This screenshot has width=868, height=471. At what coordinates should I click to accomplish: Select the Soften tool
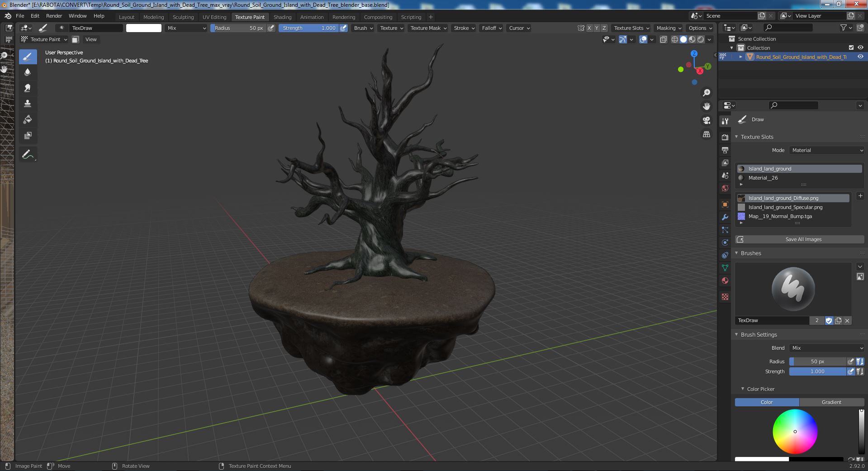point(28,72)
